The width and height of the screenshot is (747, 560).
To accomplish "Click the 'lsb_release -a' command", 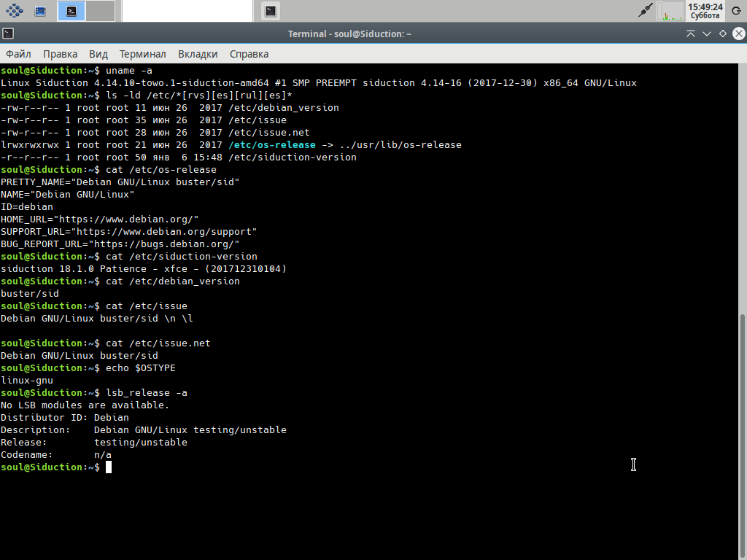I will (x=147, y=393).
